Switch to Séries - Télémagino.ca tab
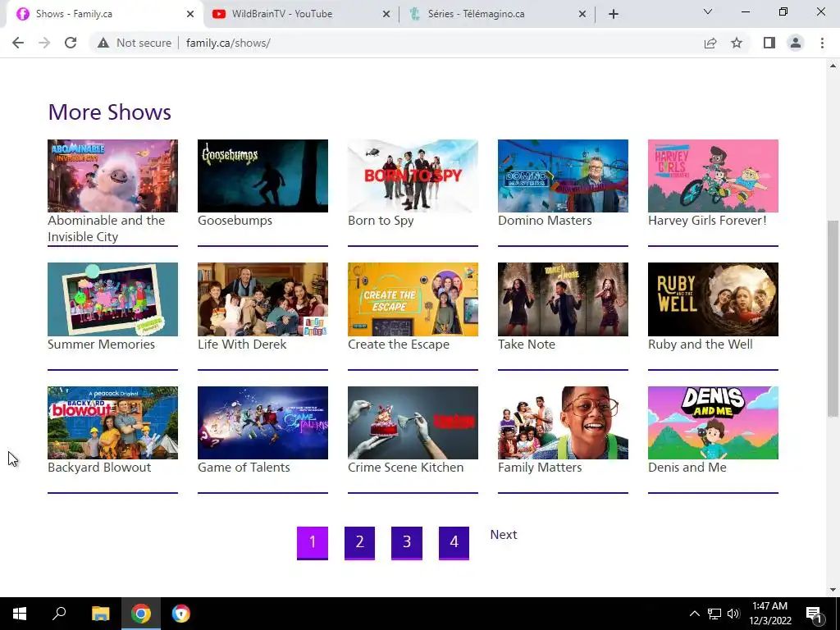Viewport: 840px width, 630px height. coord(497,14)
